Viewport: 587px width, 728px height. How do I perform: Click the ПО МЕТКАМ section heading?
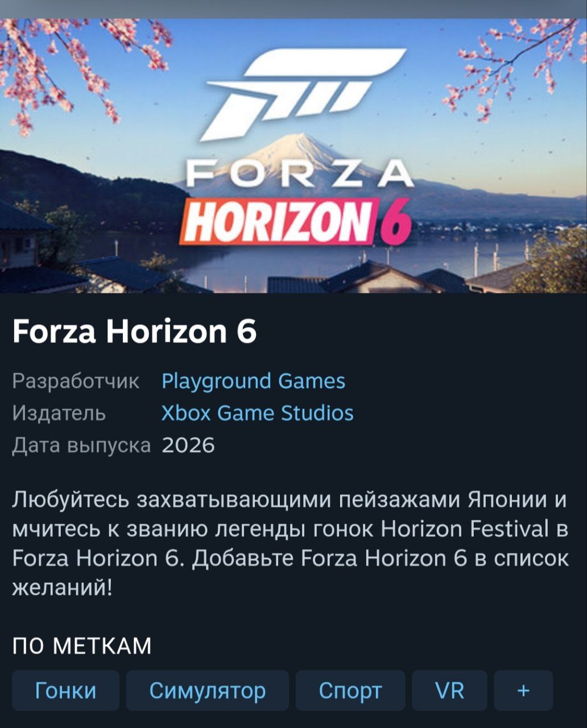[82, 646]
